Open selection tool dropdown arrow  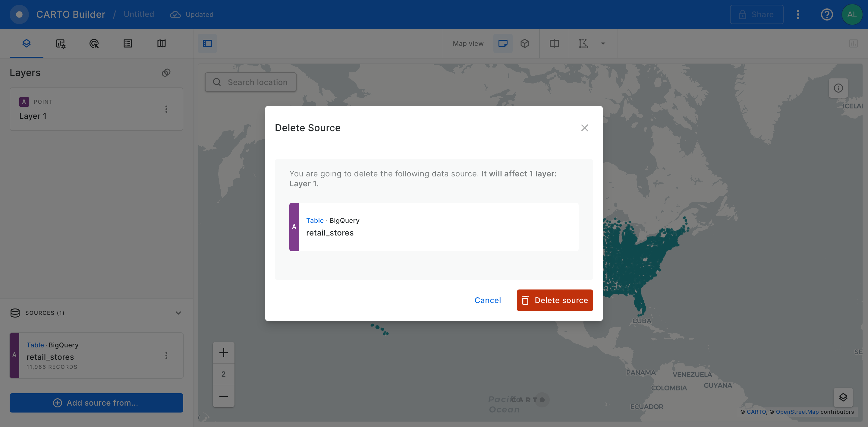coord(603,43)
